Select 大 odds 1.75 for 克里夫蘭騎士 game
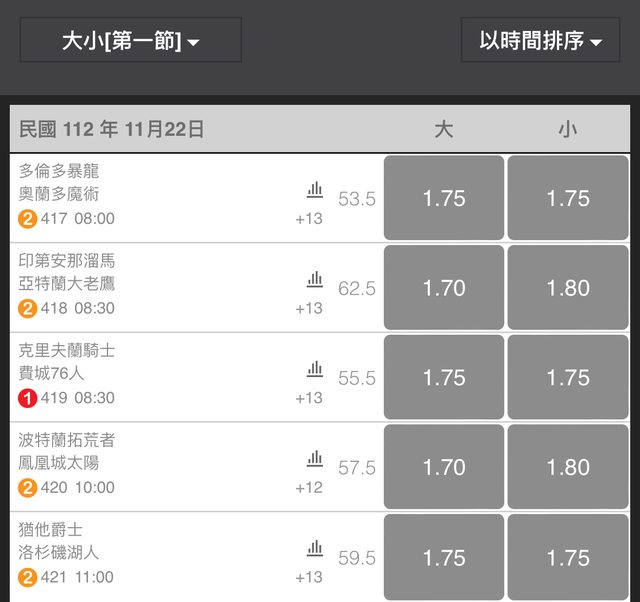The height and width of the screenshot is (602, 640). coord(444,378)
